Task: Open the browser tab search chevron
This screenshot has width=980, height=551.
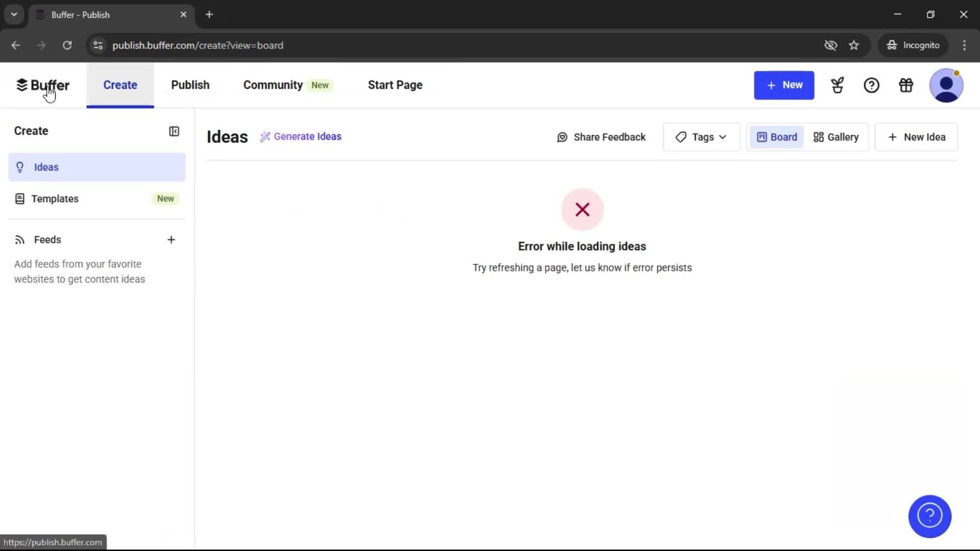Action: click(14, 14)
